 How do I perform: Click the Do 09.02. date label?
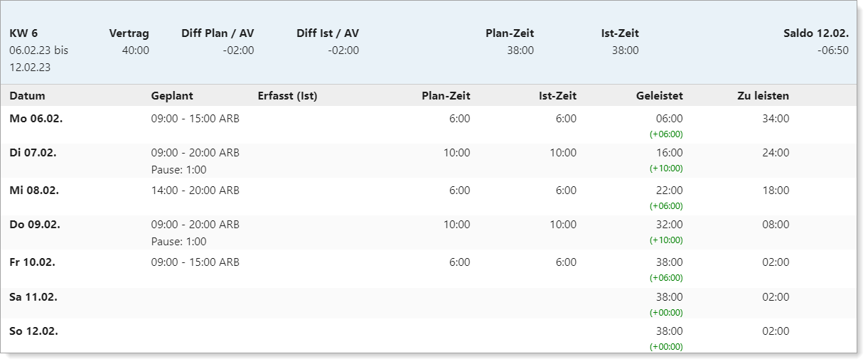pyautogui.click(x=35, y=225)
